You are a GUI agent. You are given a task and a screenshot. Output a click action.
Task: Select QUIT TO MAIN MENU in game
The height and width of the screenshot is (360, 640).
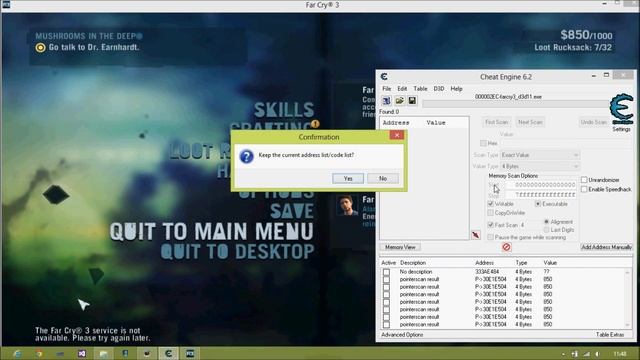(x=212, y=231)
